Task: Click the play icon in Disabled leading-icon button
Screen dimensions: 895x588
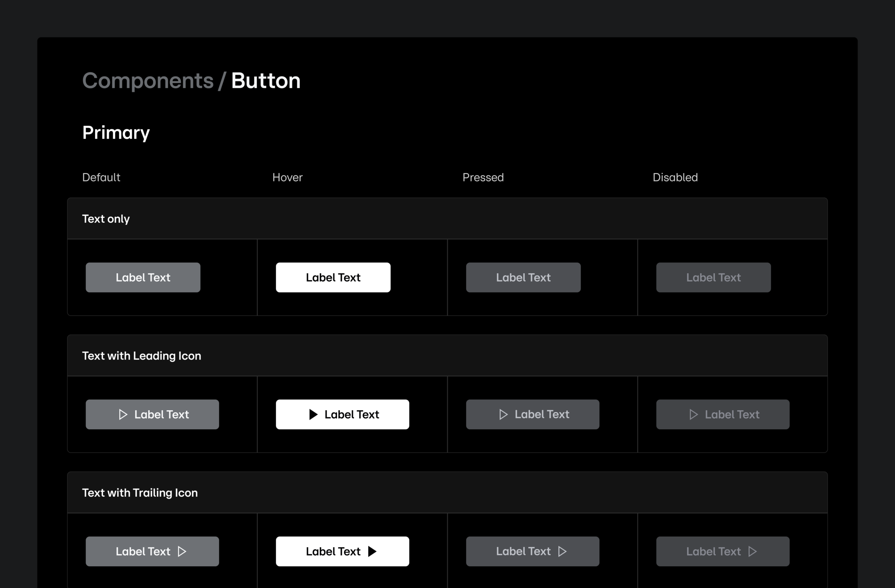Action: point(693,414)
